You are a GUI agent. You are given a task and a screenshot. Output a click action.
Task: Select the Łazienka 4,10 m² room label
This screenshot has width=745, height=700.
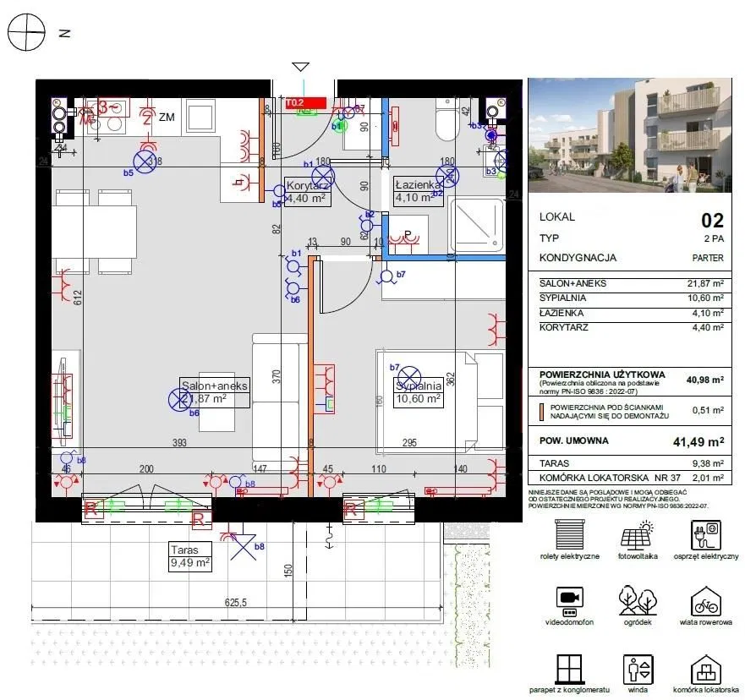[419, 193]
